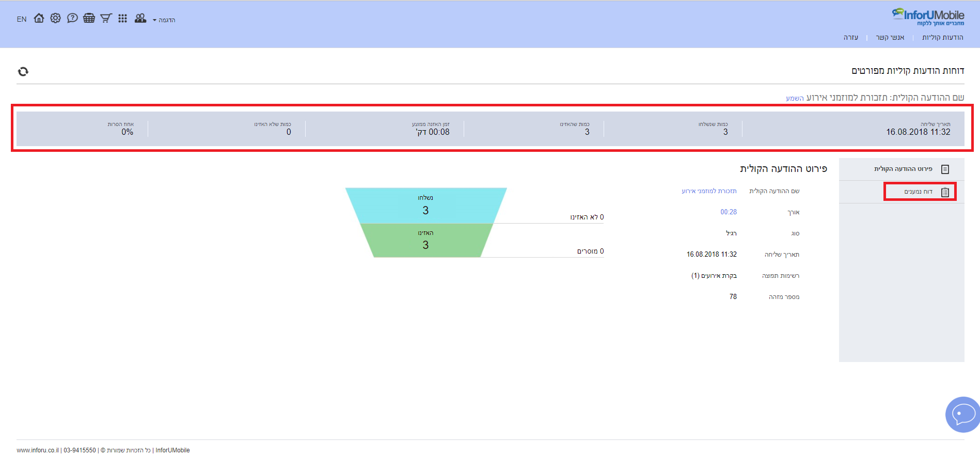Go to home via the house icon
The height and width of the screenshot is (456, 980).
point(39,19)
